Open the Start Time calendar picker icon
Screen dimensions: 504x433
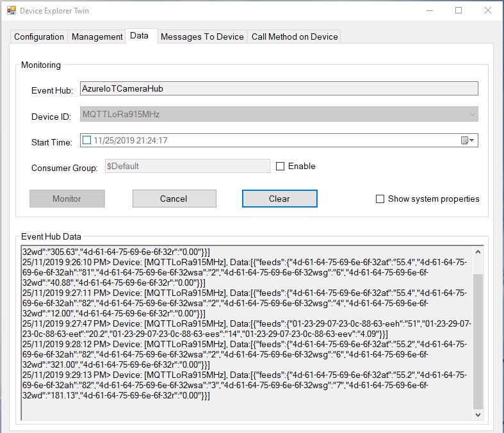pyautogui.click(x=467, y=140)
